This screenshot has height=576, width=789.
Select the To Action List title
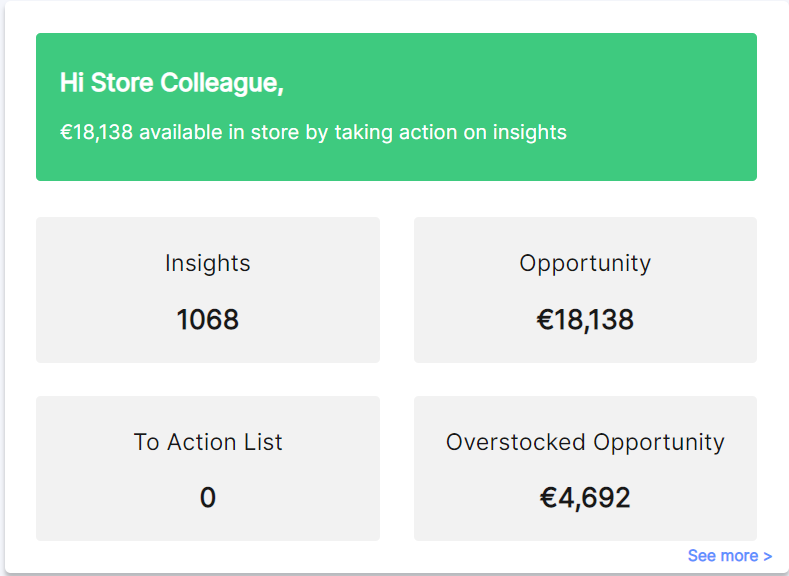(208, 442)
